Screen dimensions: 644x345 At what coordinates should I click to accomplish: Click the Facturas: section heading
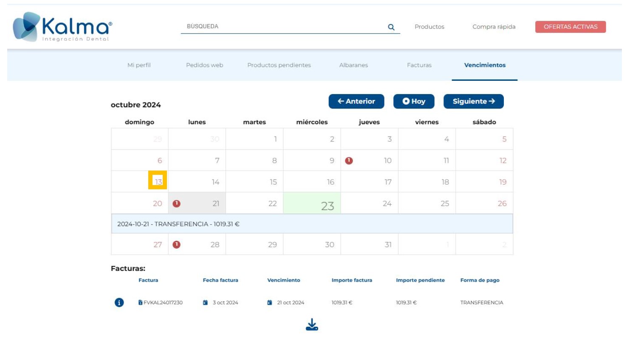tap(128, 268)
